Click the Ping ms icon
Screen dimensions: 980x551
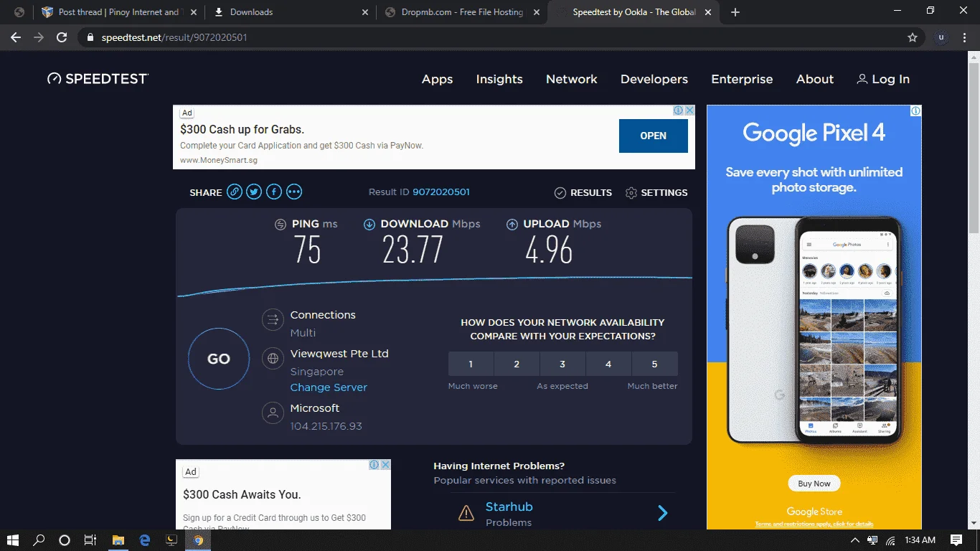point(281,225)
